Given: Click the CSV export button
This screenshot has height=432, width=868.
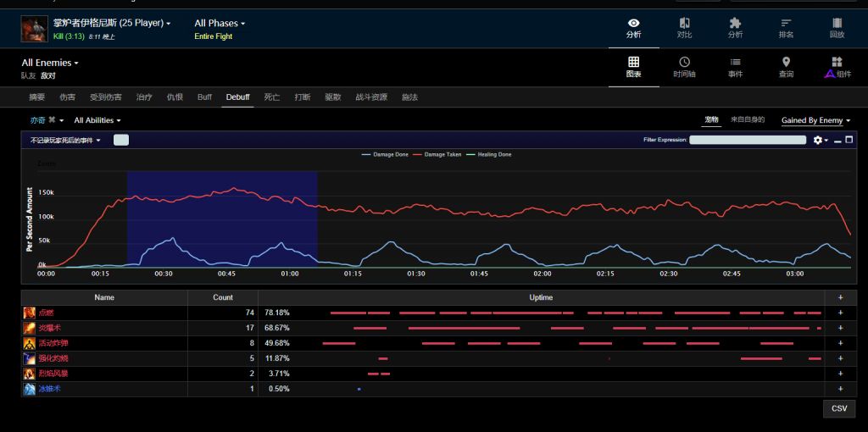Looking at the screenshot, I should (x=839, y=409).
